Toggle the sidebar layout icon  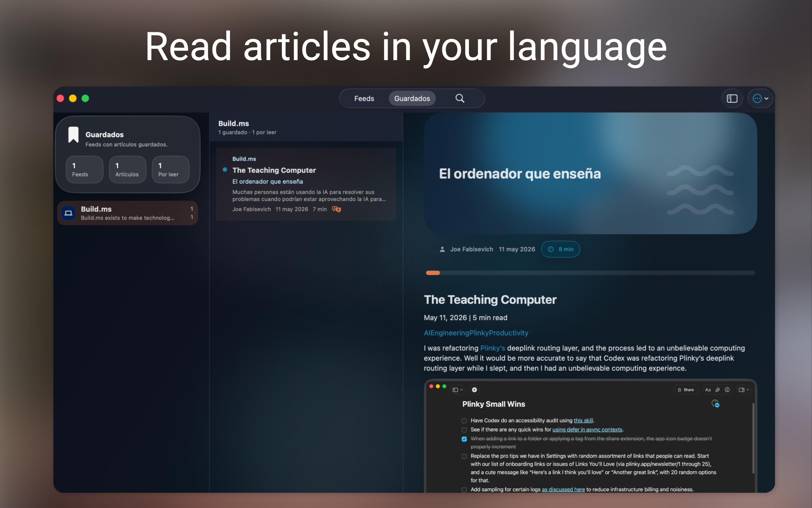[x=732, y=98]
